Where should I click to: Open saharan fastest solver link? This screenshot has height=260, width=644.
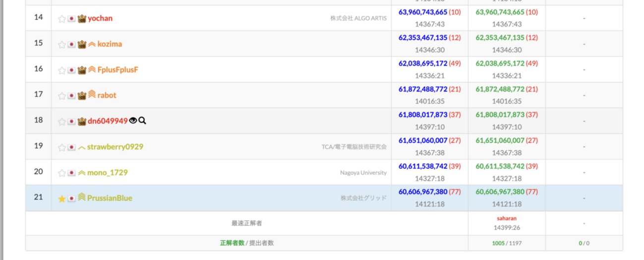(507, 218)
